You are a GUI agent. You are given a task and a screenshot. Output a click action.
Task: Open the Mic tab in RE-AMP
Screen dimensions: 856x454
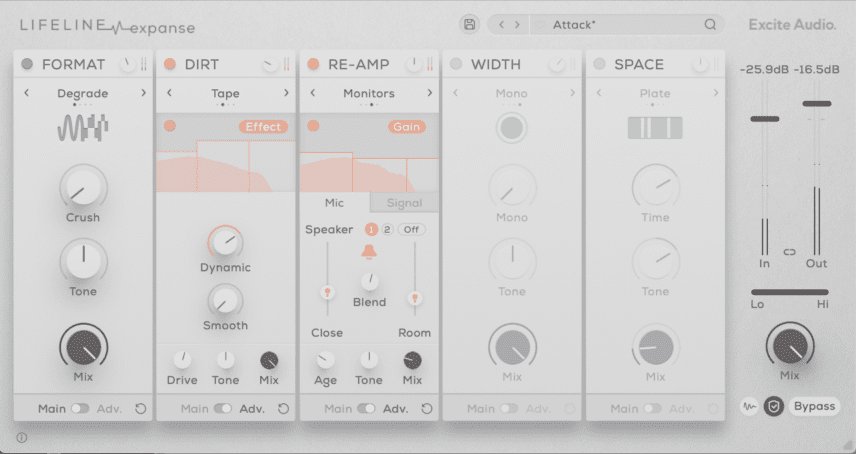pos(334,203)
